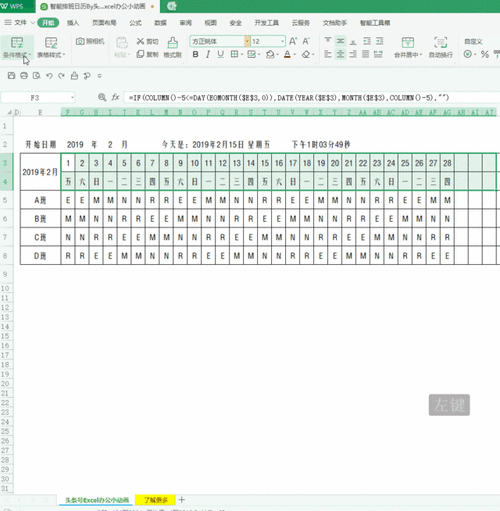Expand the font size dropdown
Image resolution: width=500 pixels, height=511 pixels.
tap(282, 41)
